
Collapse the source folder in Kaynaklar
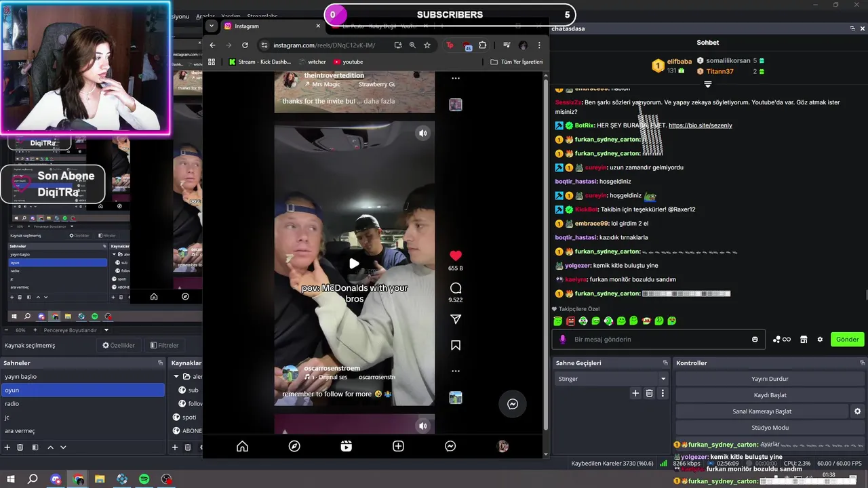pos(176,376)
